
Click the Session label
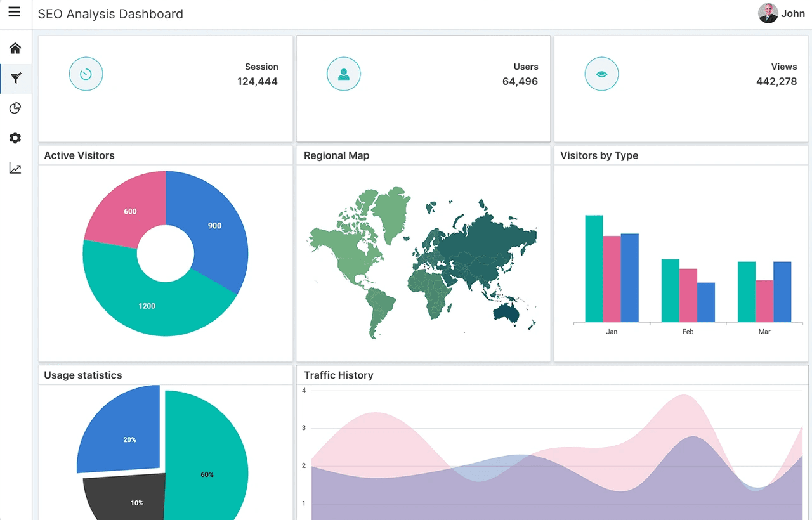click(x=261, y=67)
